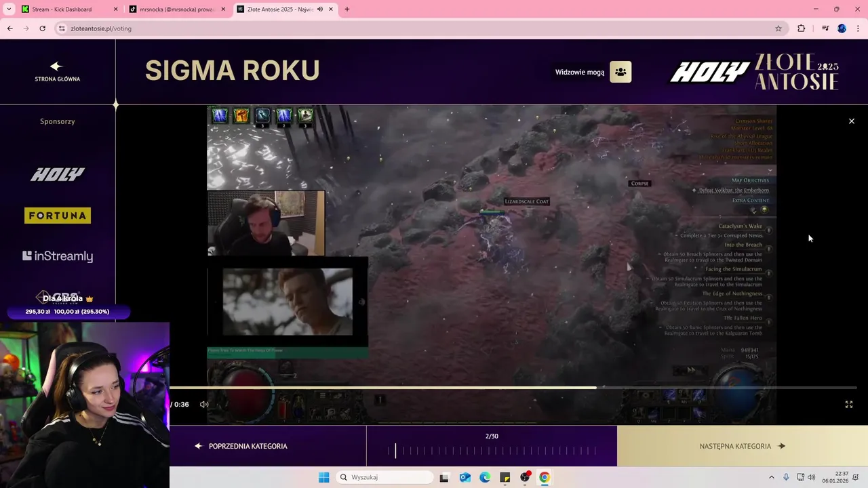
Task: Open the volume tray icon
Action: pyautogui.click(x=812, y=477)
